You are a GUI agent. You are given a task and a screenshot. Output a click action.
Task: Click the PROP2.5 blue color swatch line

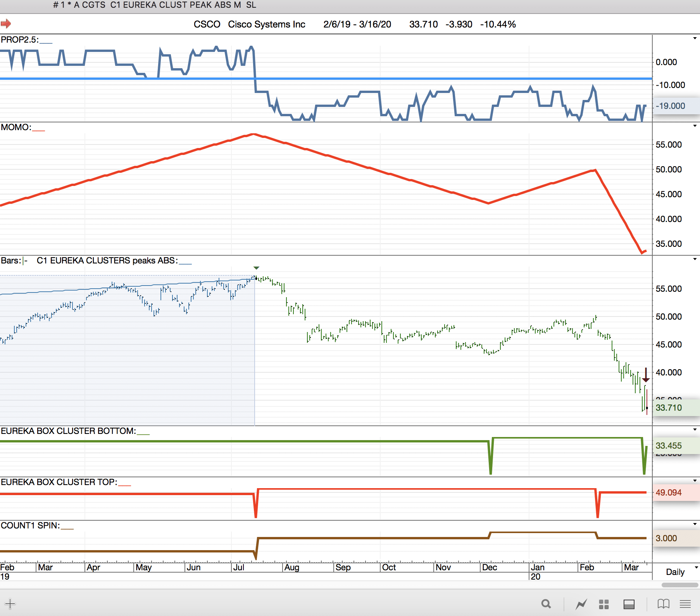click(x=46, y=43)
